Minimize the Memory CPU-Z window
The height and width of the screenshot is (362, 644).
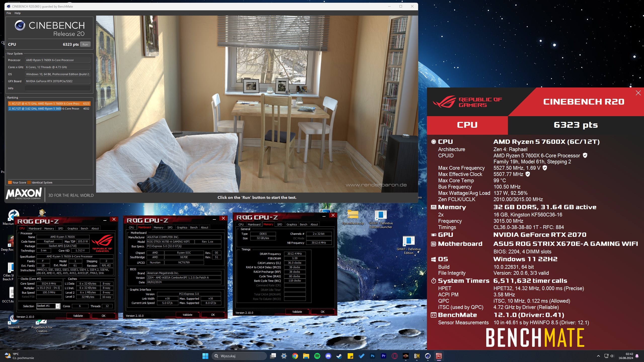(x=324, y=216)
